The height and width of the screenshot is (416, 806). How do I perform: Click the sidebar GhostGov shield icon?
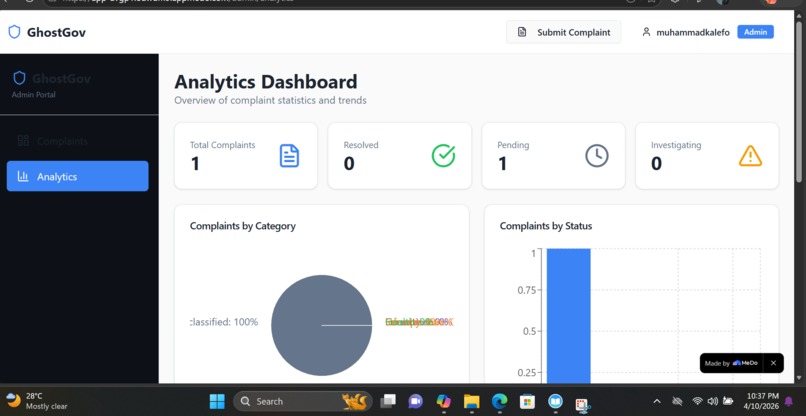tap(20, 78)
